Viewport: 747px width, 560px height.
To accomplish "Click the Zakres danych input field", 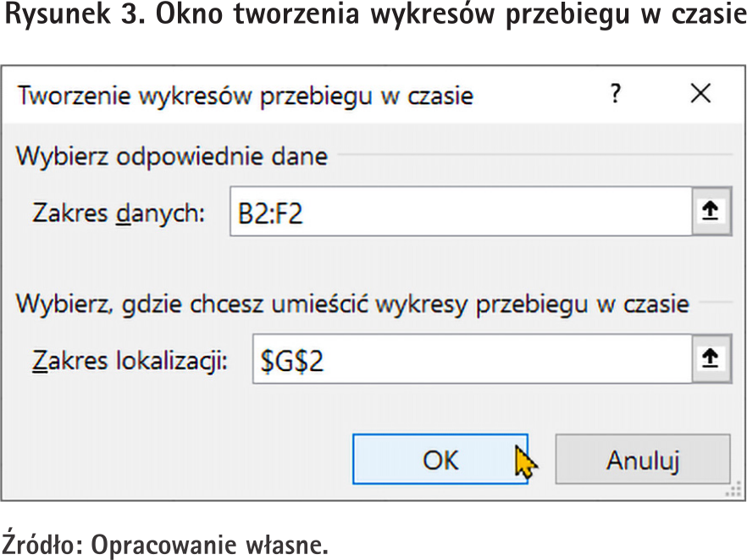I will coord(461,211).
